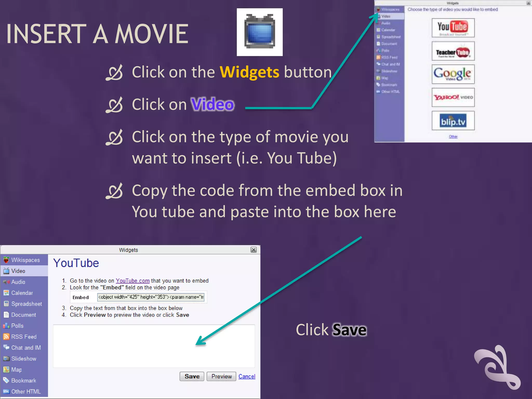Click the YouTube heading in the dialog
The image size is (532, 399).
(x=76, y=263)
